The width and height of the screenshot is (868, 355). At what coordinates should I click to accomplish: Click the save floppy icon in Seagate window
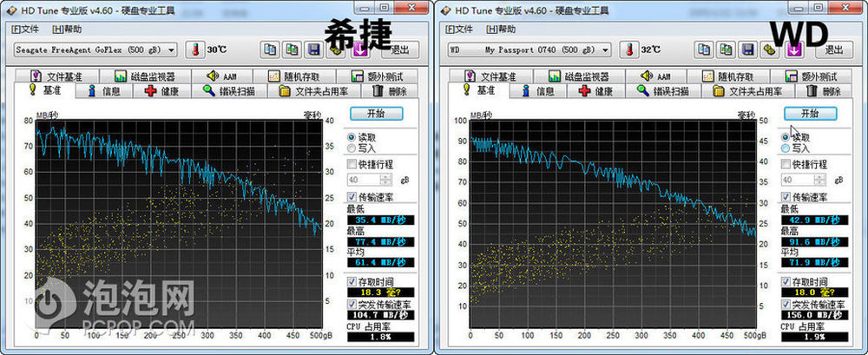(314, 49)
